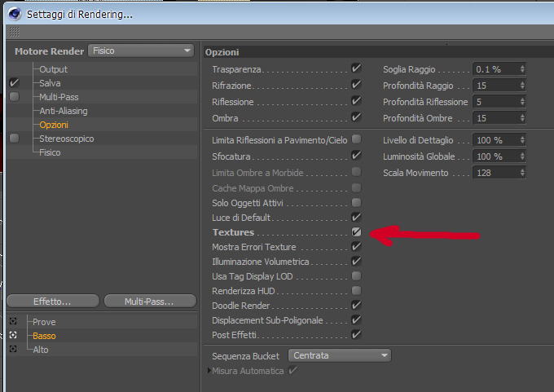Enable the Stereoscopico checkbox in left list
554x392 pixels.
pyautogui.click(x=14, y=139)
